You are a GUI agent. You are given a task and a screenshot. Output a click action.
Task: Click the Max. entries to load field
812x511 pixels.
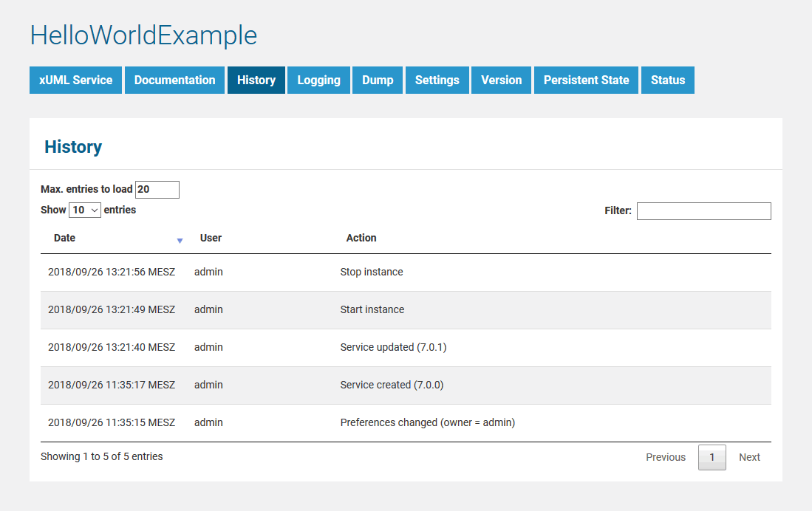pyautogui.click(x=157, y=190)
